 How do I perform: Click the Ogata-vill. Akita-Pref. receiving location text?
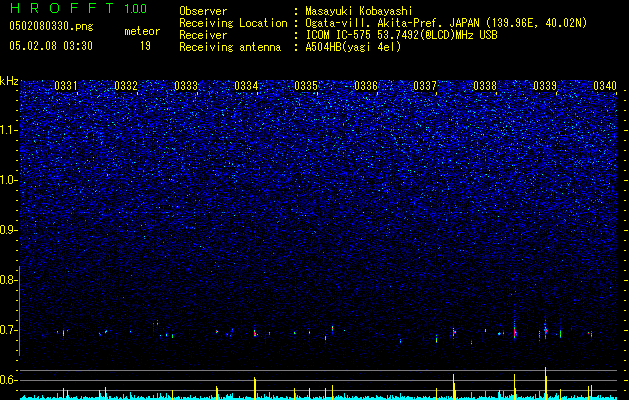[x=446, y=23]
